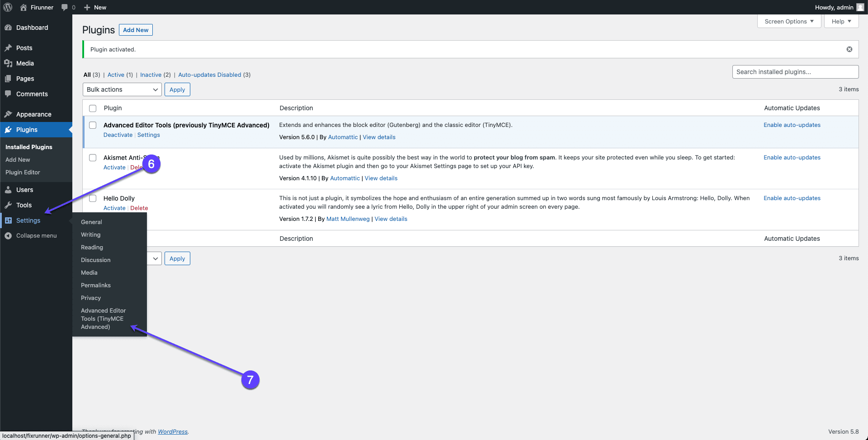View details of Advanced Editor Tools plugin
Viewport: 868px width, 440px height.
[379, 137]
